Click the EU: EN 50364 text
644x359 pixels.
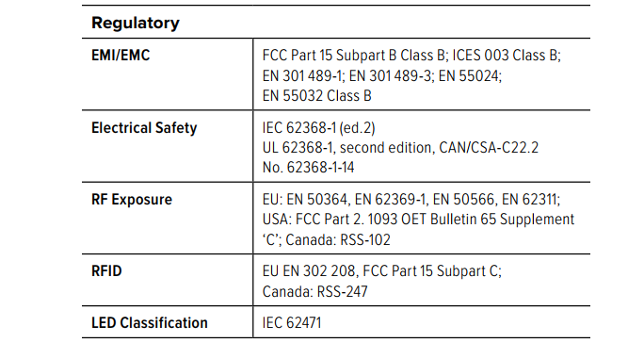(x=306, y=200)
